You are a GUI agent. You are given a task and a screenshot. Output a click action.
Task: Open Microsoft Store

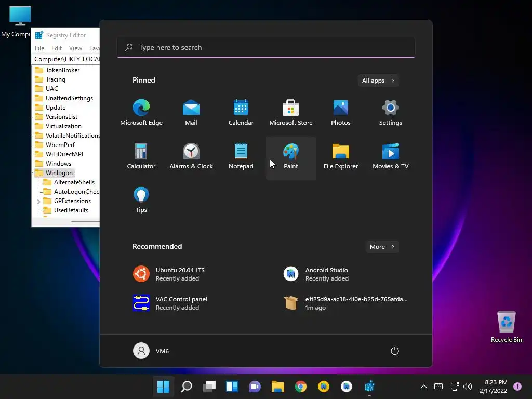click(x=291, y=114)
